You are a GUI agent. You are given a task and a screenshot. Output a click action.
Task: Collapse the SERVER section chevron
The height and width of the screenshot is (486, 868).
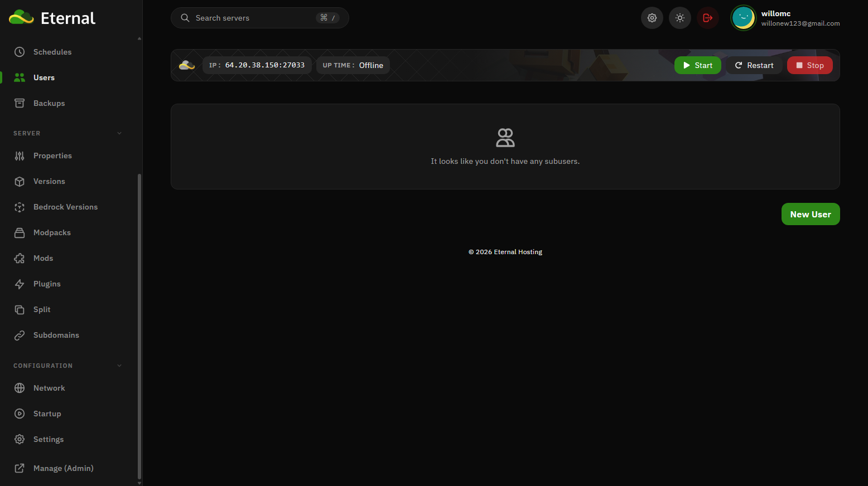click(119, 133)
